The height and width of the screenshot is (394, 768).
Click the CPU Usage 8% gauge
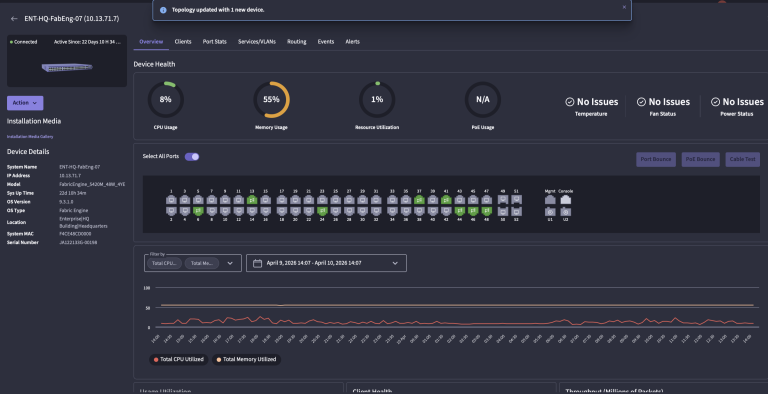coord(166,99)
